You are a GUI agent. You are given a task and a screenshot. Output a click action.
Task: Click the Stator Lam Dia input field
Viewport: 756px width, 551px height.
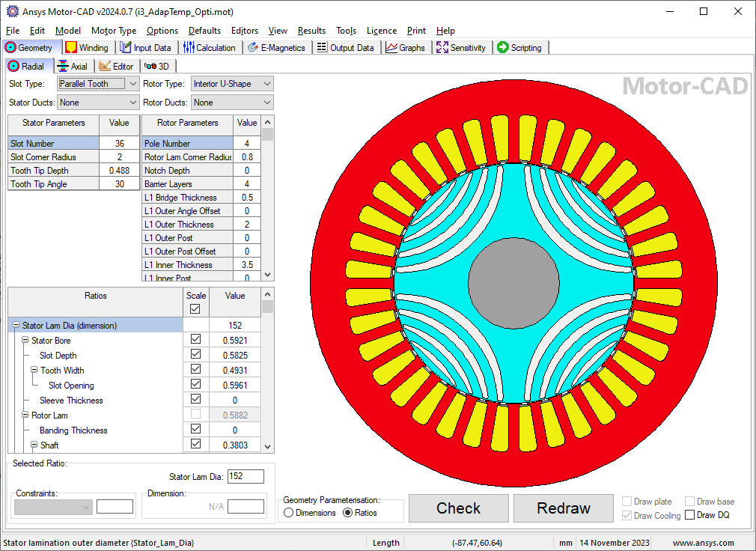tap(246, 476)
